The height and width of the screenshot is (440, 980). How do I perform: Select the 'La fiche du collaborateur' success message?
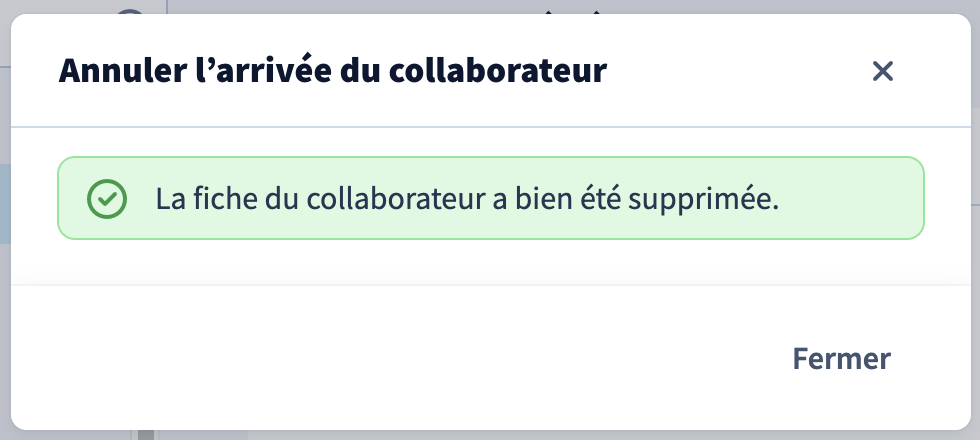tap(467, 199)
